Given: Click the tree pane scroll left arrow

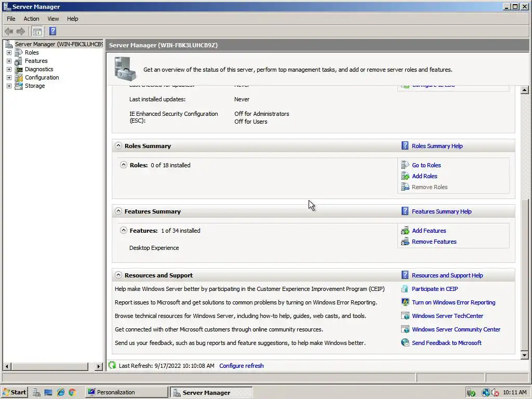Looking at the screenshot, I should point(7,366).
